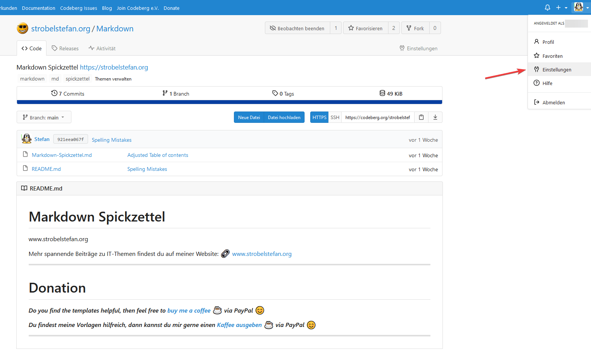Click the clone URL input field
Image resolution: width=591 pixels, height=364 pixels.
[x=377, y=118]
